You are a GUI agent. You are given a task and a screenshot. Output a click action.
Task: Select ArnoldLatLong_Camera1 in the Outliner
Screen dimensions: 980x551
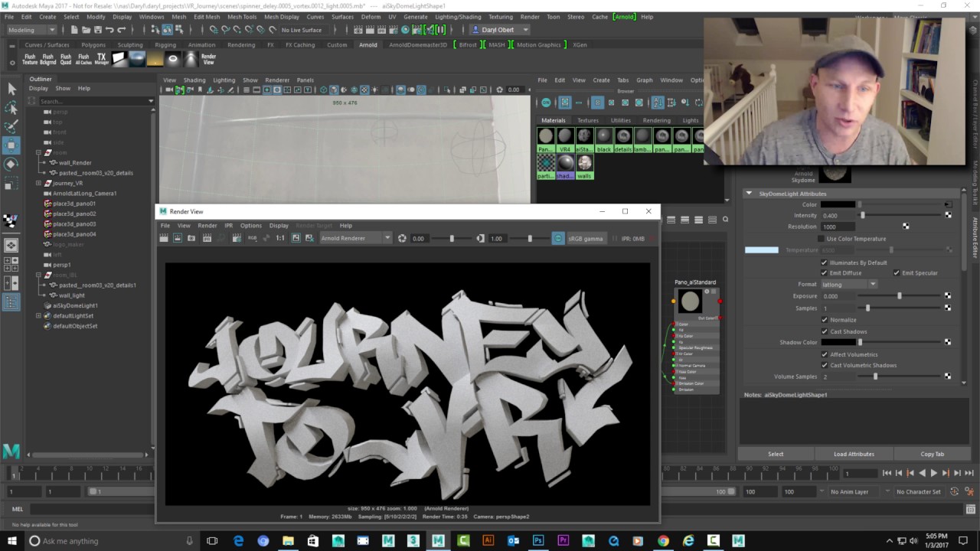pyautogui.click(x=84, y=193)
